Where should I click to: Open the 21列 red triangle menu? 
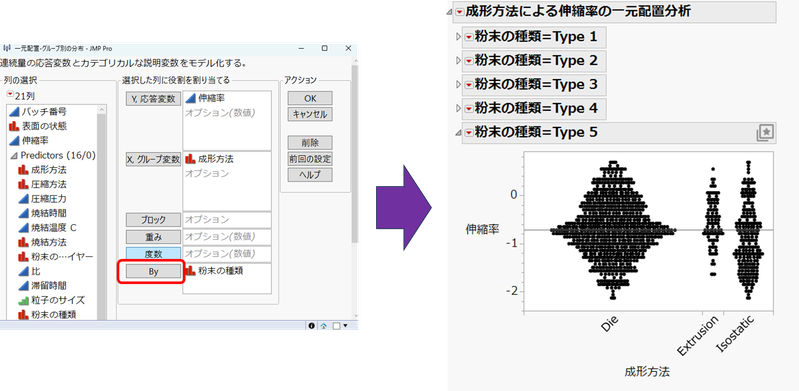click(11, 95)
